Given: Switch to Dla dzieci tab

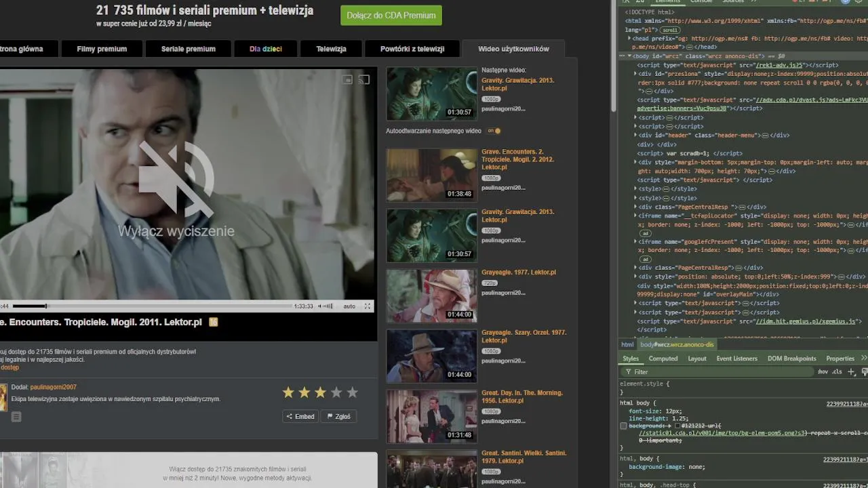Looking at the screenshot, I should pos(266,49).
